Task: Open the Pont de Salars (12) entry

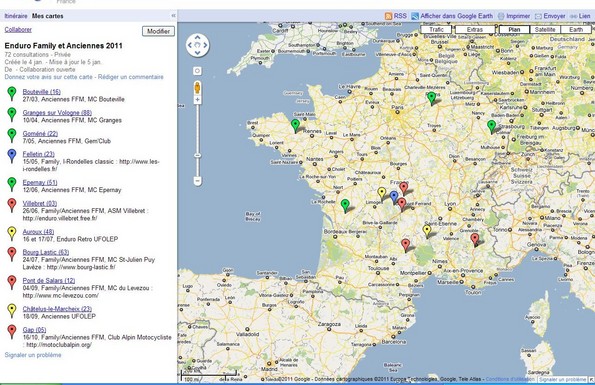Action: pos(49,281)
